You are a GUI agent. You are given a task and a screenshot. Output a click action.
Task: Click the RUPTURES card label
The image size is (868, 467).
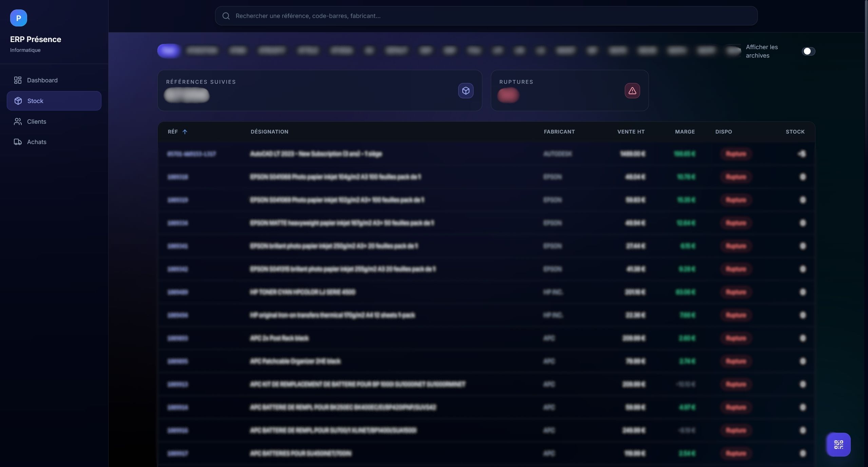tap(516, 82)
